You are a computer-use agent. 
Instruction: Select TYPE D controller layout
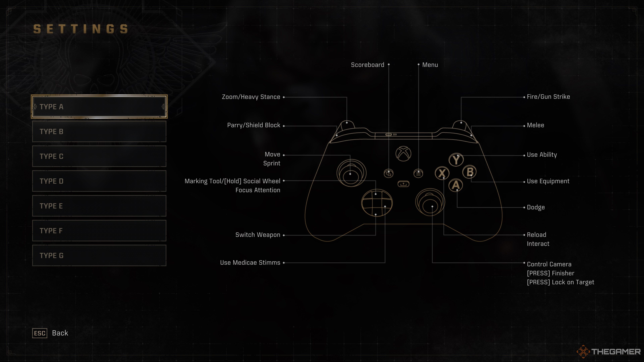tap(99, 181)
